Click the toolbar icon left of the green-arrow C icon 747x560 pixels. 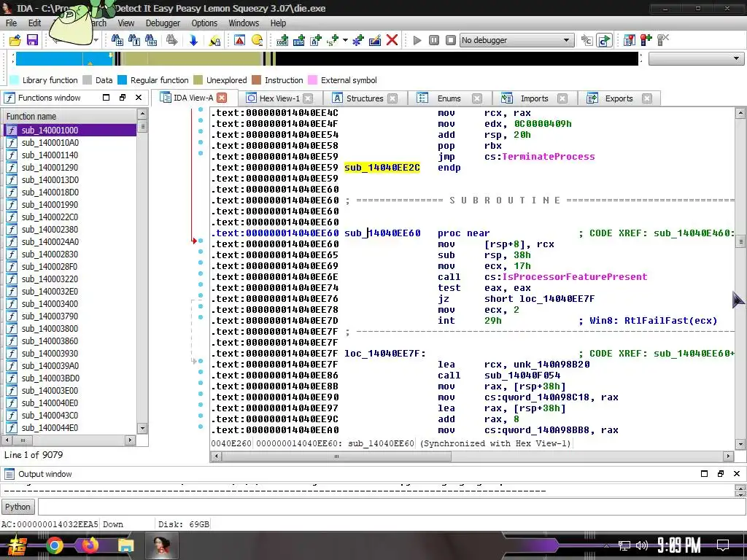(x=587, y=41)
